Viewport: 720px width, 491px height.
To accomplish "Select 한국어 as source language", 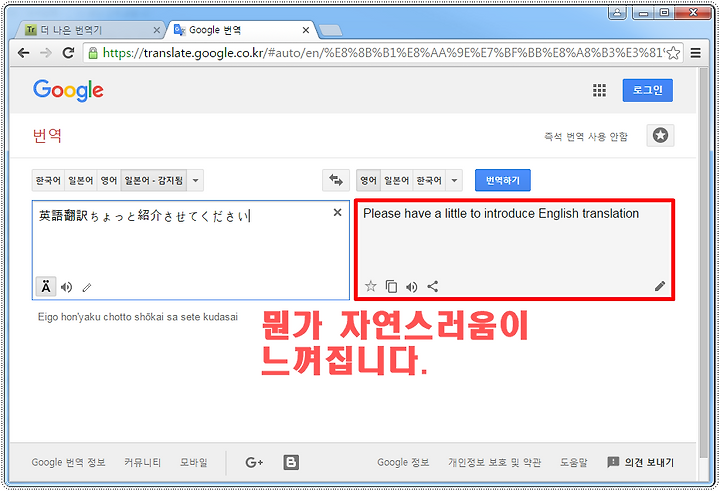I will click(48, 181).
